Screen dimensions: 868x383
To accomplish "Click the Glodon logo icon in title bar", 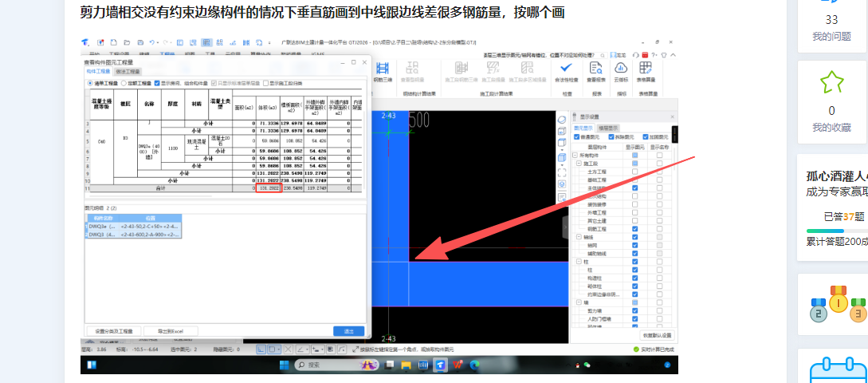I will pyautogui.click(x=85, y=42).
